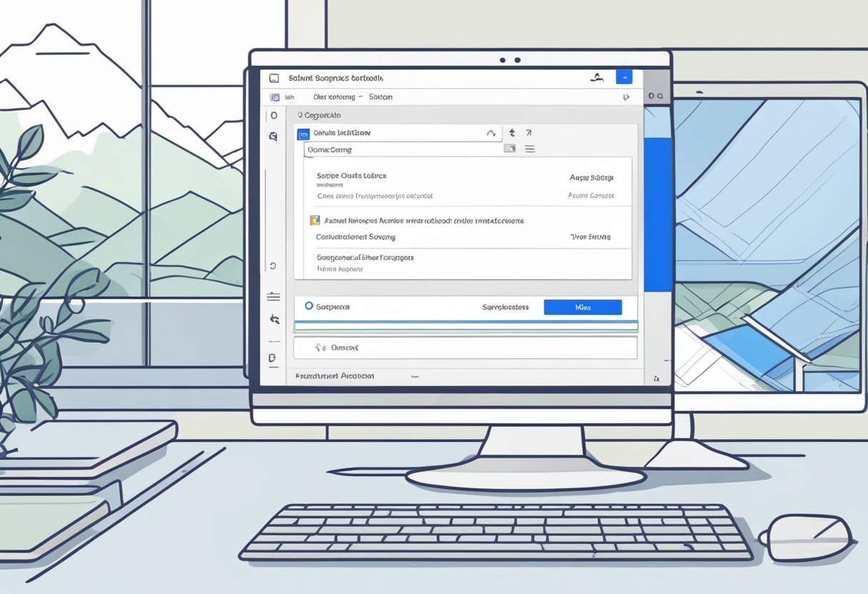Collapse the top dropdown using its chevron

tap(490, 133)
